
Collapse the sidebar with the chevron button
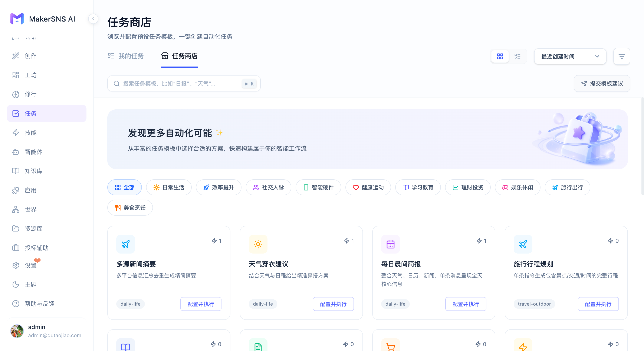pos(93,19)
